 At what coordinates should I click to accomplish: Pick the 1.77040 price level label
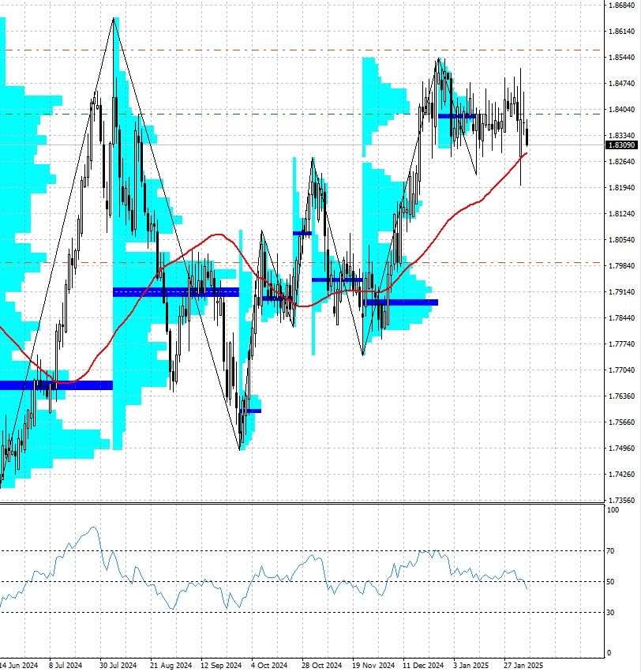pos(621,370)
